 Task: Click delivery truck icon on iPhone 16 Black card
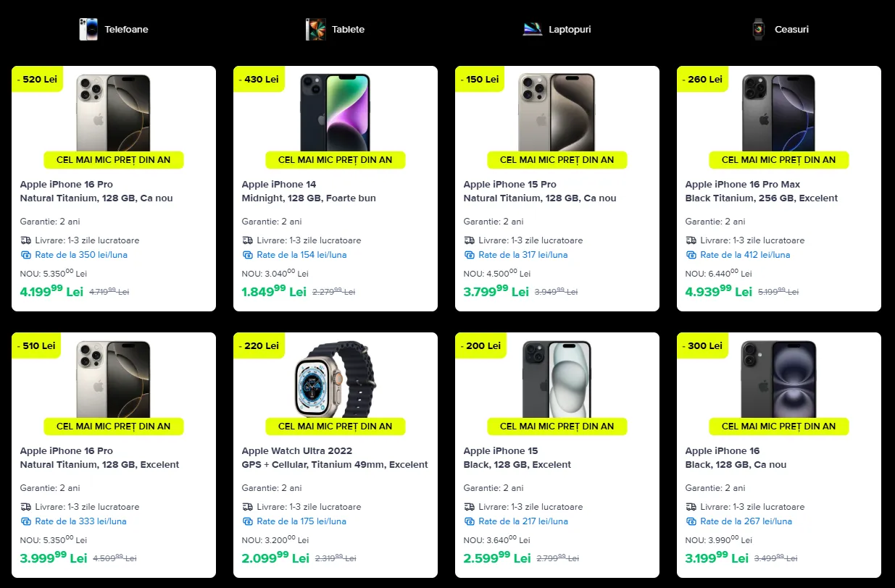[691, 507]
